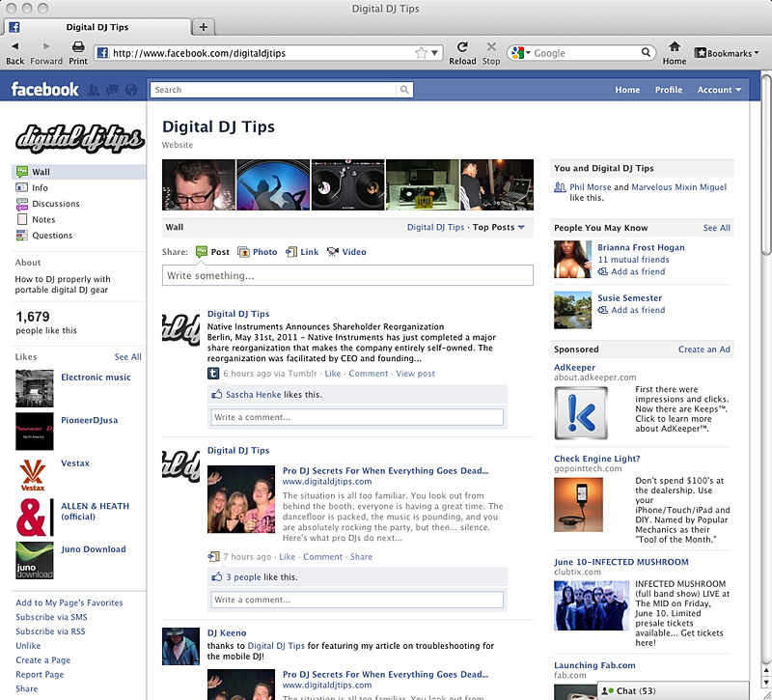
Task: Open a new tab with plus button
Action: pos(204,27)
